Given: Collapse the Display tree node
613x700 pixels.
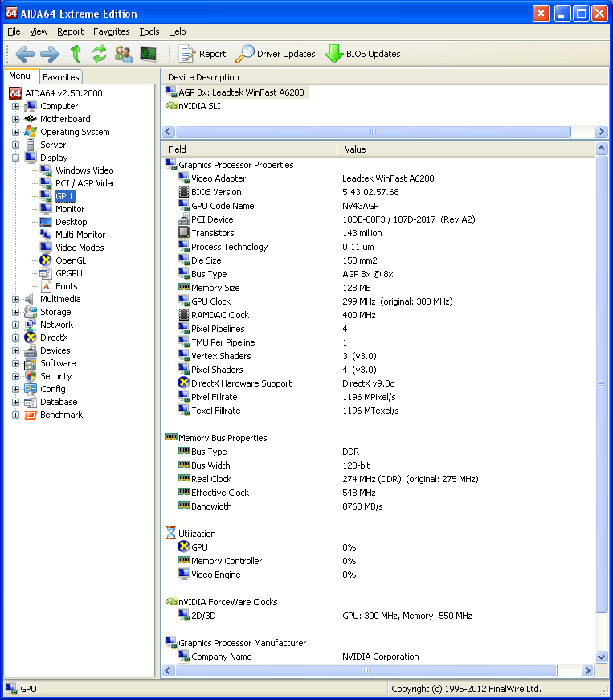Looking at the screenshot, I should click(x=15, y=158).
